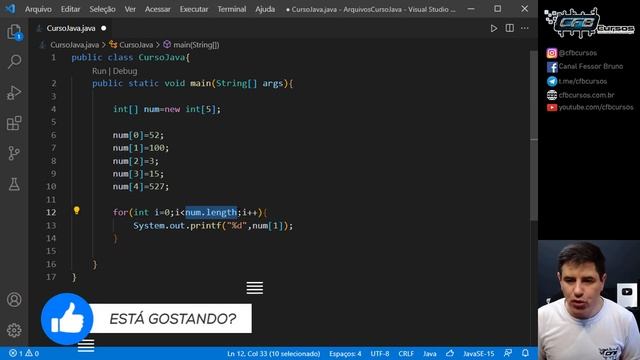Open the Testing flask view
640x360 pixels.
14,184
